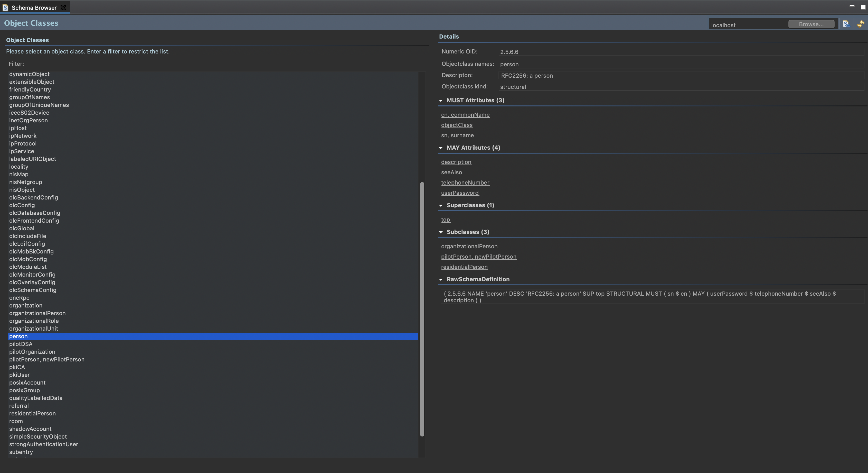Follow the organizationalPerson subclass link

(469, 246)
